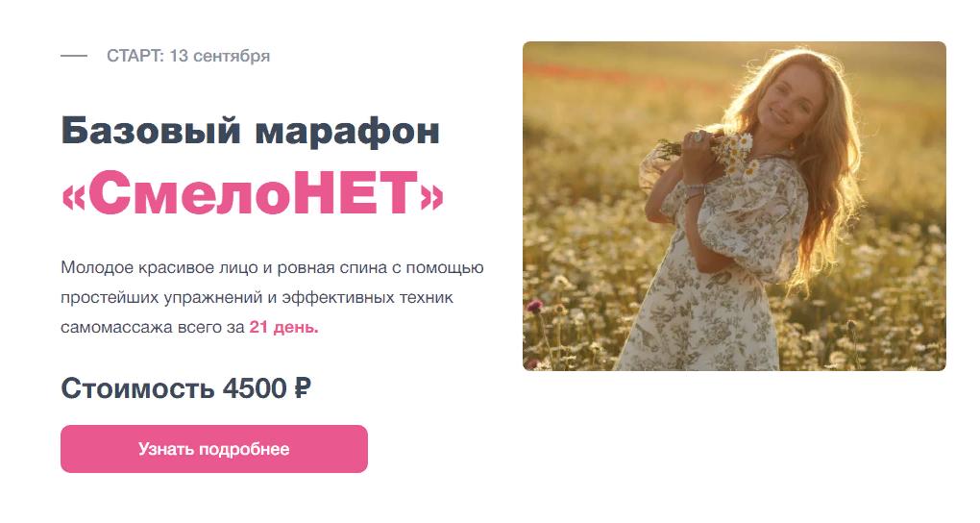Screen dimensions: 980x523
Task: Click the short gray dash before 'СТАРТ'
Action: pyautogui.click(x=74, y=56)
